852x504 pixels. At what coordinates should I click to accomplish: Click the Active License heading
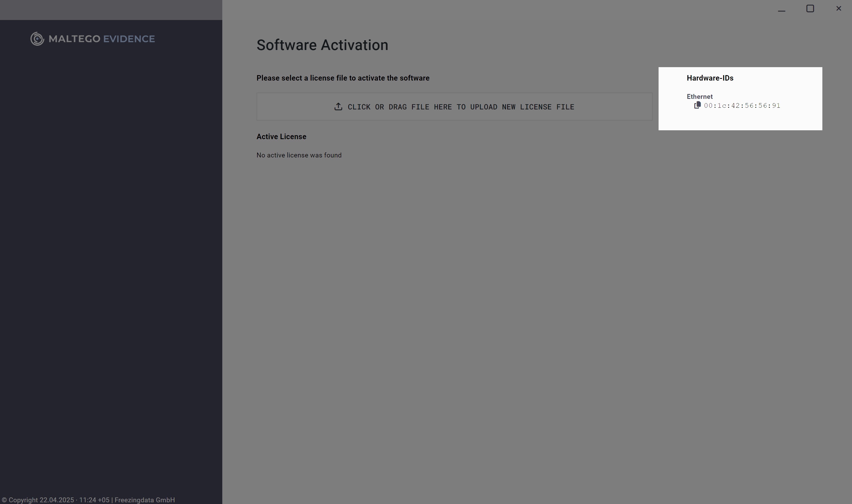pos(281,137)
